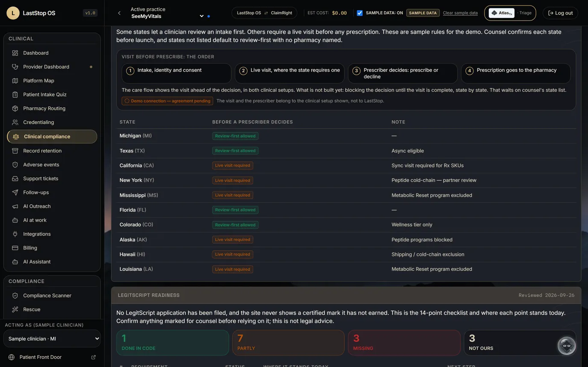
Task: Open Follow-ups using the paper plane icon
Action: (15, 192)
